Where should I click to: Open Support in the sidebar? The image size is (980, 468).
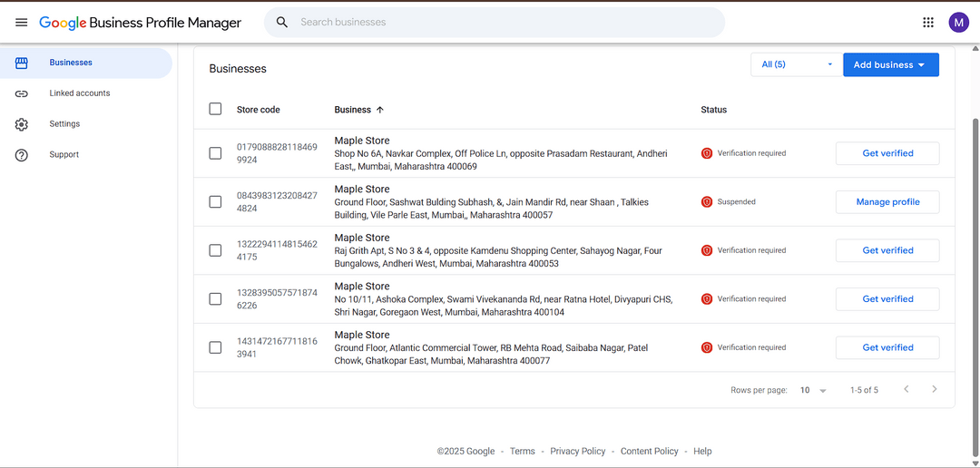pos(85,155)
